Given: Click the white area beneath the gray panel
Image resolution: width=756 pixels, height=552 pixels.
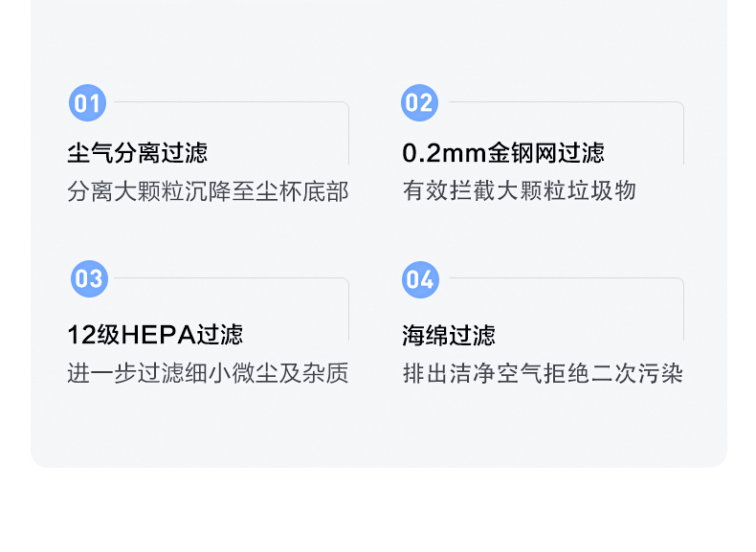Looking at the screenshot, I should pos(378,512).
